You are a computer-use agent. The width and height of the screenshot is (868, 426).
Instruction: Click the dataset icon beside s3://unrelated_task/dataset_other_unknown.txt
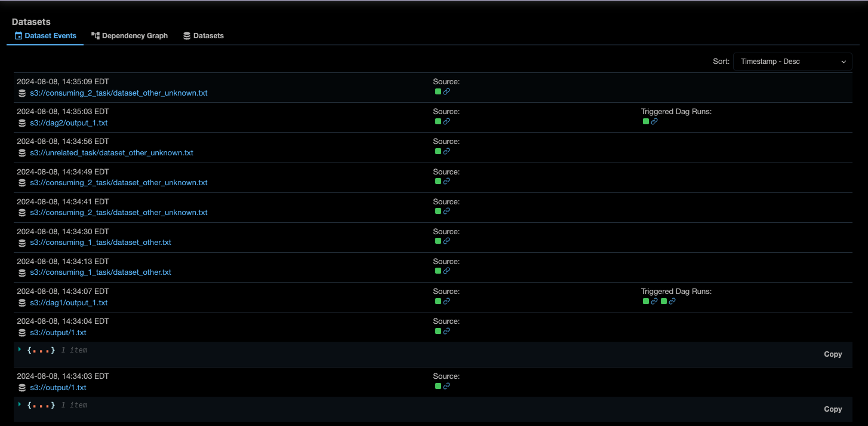pos(22,152)
